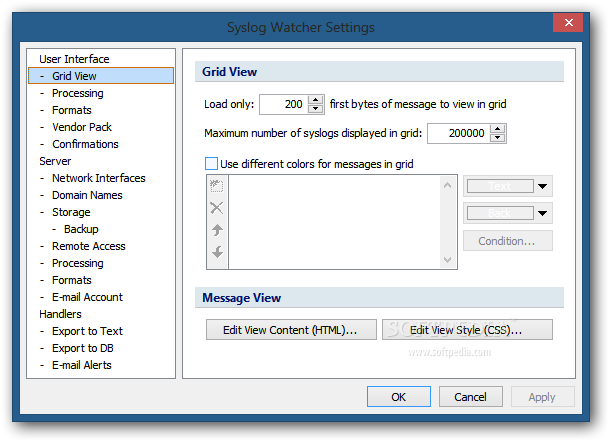The width and height of the screenshot is (610, 442).
Task: Open Export to DB handler
Action: click(83, 348)
